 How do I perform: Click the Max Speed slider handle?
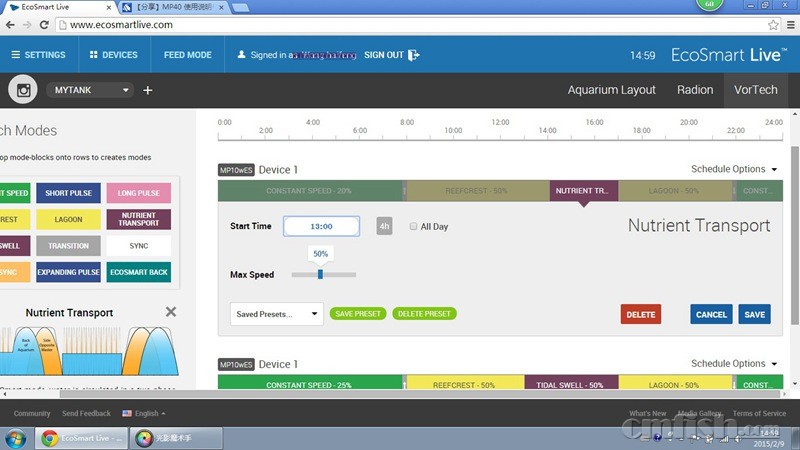pyautogui.click(x=320, y=274)
